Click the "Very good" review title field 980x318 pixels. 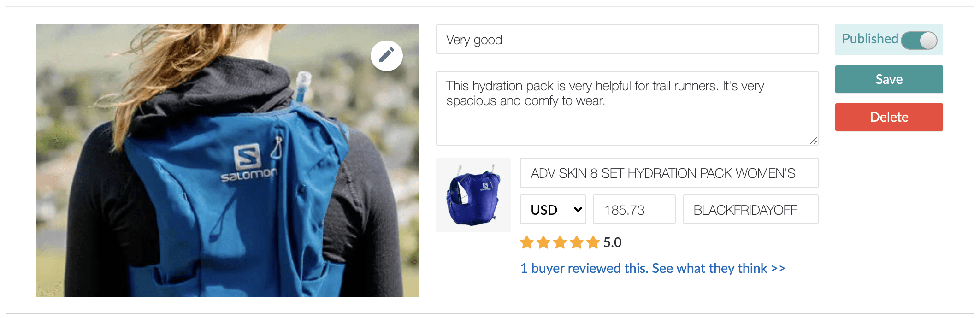pos(627,40)
